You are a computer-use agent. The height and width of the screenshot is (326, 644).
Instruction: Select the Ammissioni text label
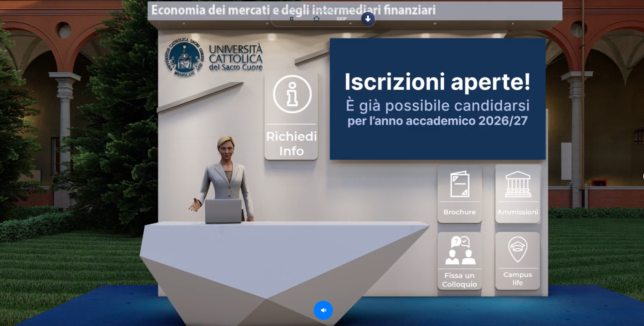pyautogui.click(x=517, y=212)
